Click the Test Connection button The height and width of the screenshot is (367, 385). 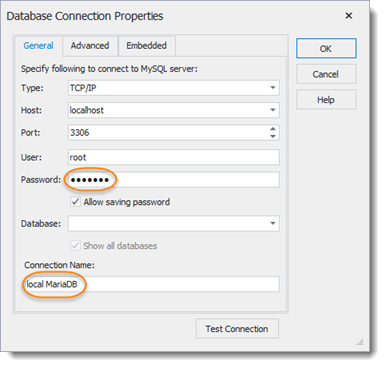237,329
